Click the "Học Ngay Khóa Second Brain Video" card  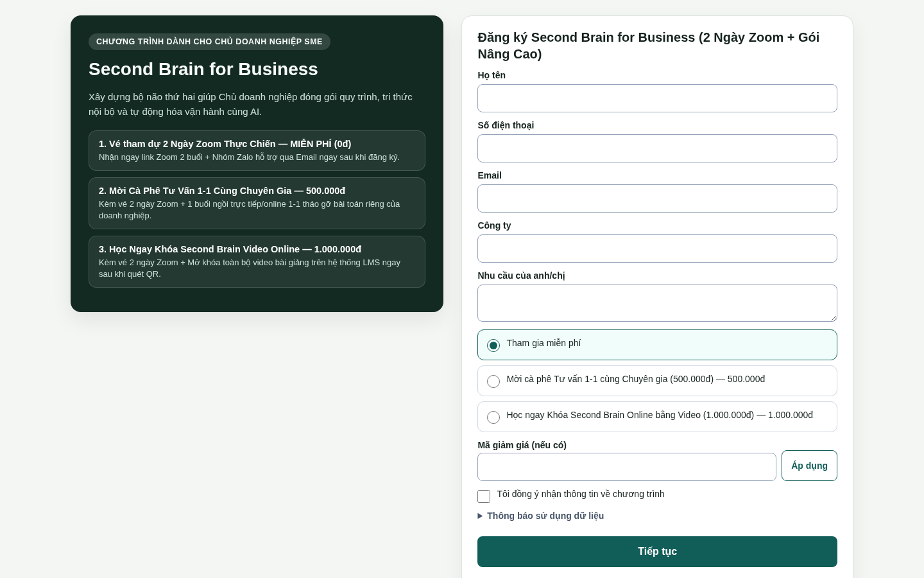click(257, 261)
